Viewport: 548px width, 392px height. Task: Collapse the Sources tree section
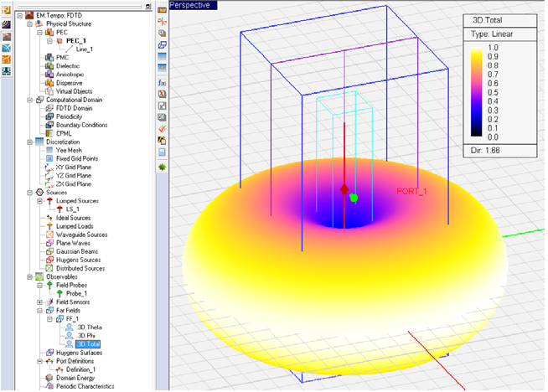point(28,192)
